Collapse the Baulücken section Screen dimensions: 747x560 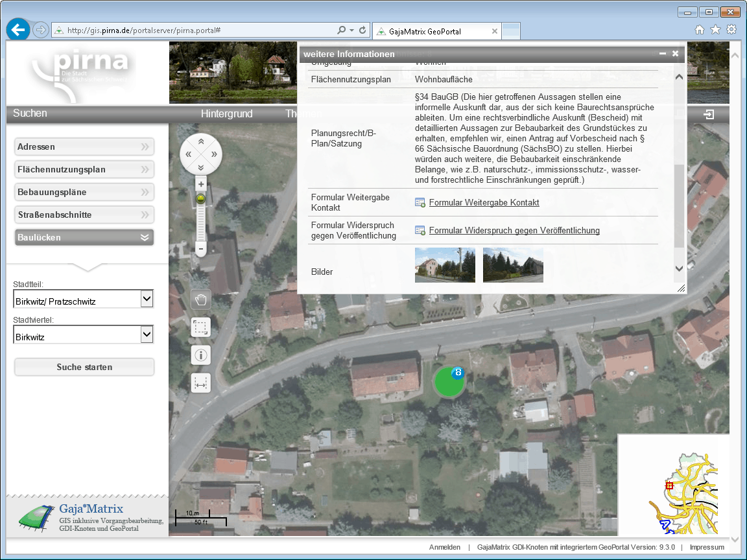(x=84, y=238)
